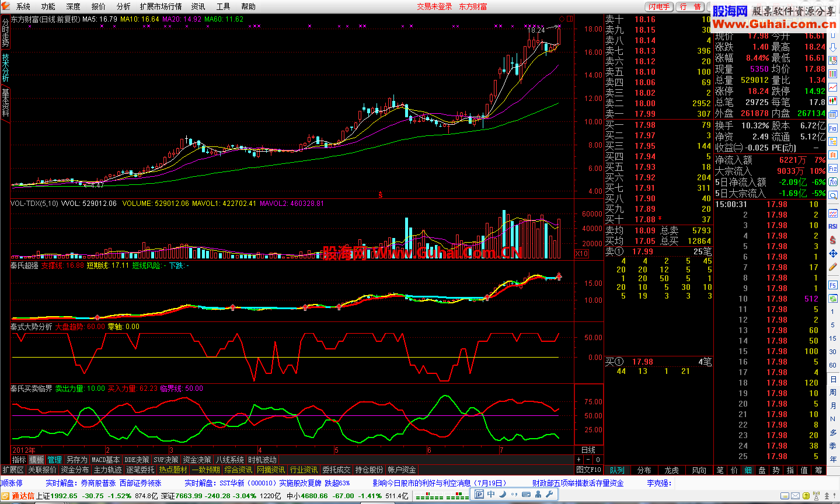Viewport: 840px width, 504px height.
Task: Select the 月 monthly period
Action: click(x=833, y=406)
